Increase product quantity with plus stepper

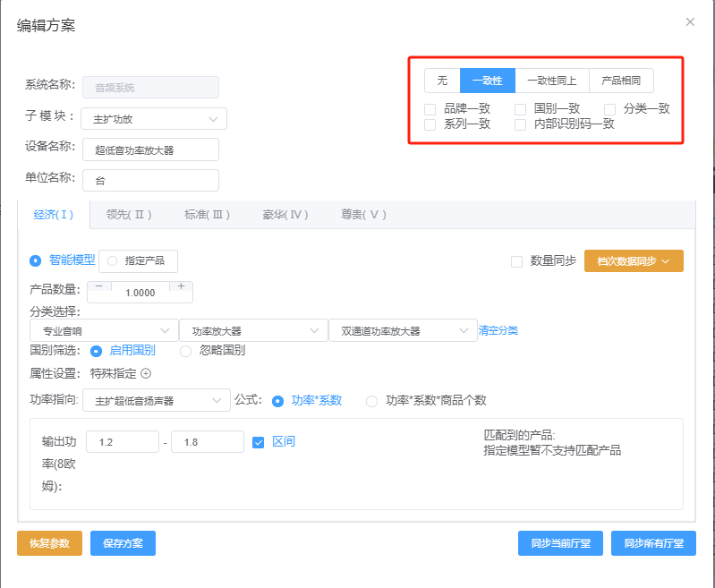coord(181,286)
